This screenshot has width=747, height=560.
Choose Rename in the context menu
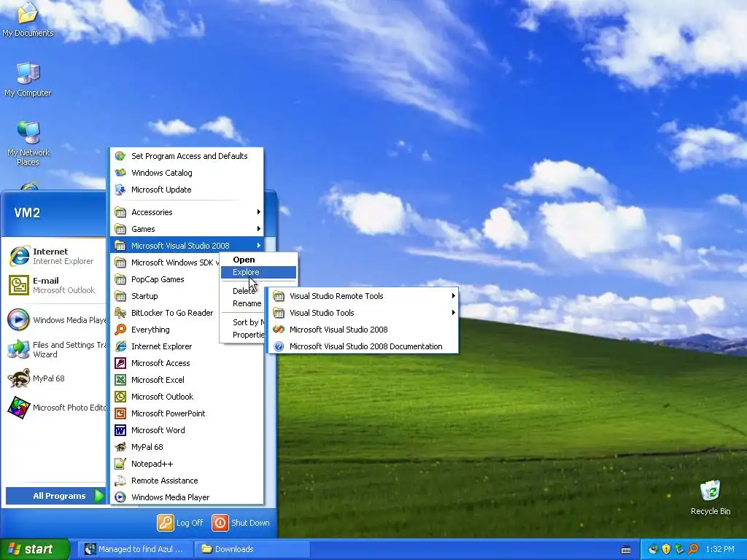coord(243,303)
